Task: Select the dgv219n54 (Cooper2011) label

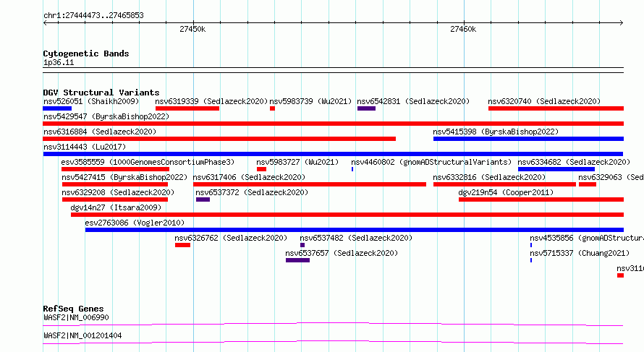Action: 506,192
